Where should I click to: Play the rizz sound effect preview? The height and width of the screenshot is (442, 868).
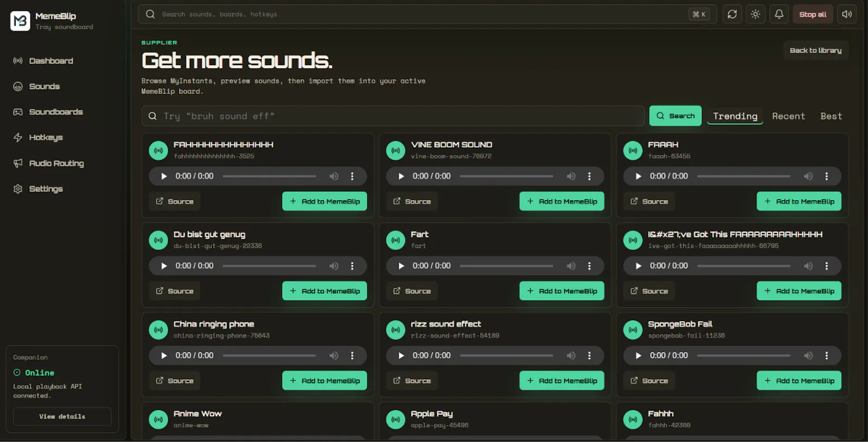[401, 356]
